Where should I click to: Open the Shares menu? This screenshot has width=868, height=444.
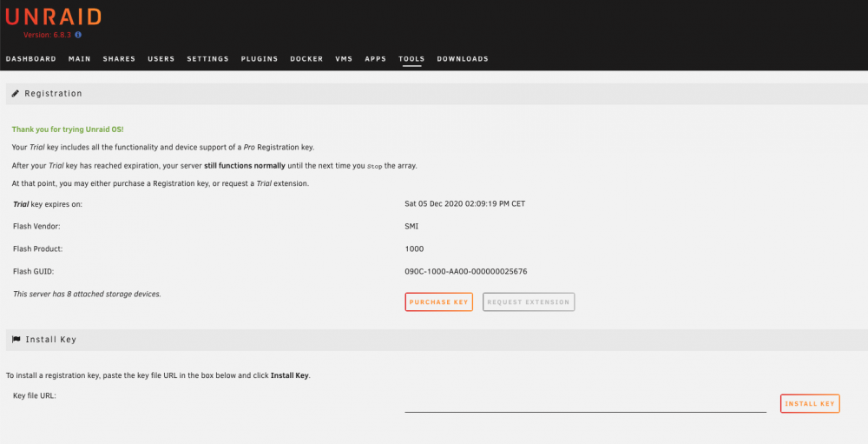(x=119, y=59)
